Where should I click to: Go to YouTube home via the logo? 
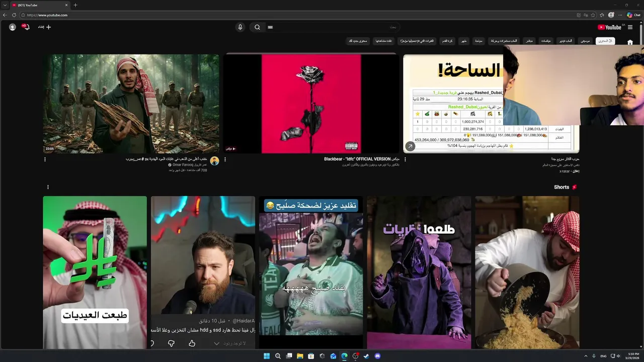(609, 27)
